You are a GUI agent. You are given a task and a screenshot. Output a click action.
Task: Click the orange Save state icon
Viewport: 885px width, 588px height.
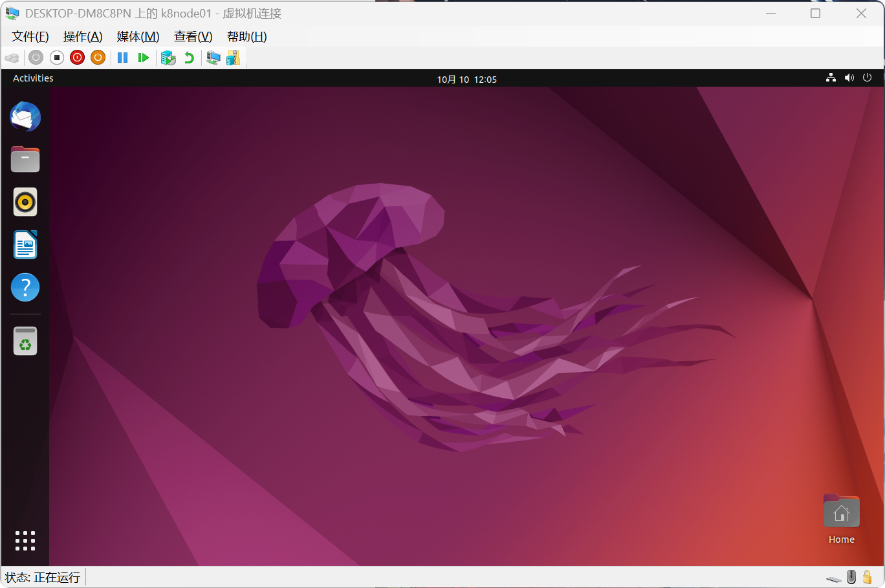98,58
